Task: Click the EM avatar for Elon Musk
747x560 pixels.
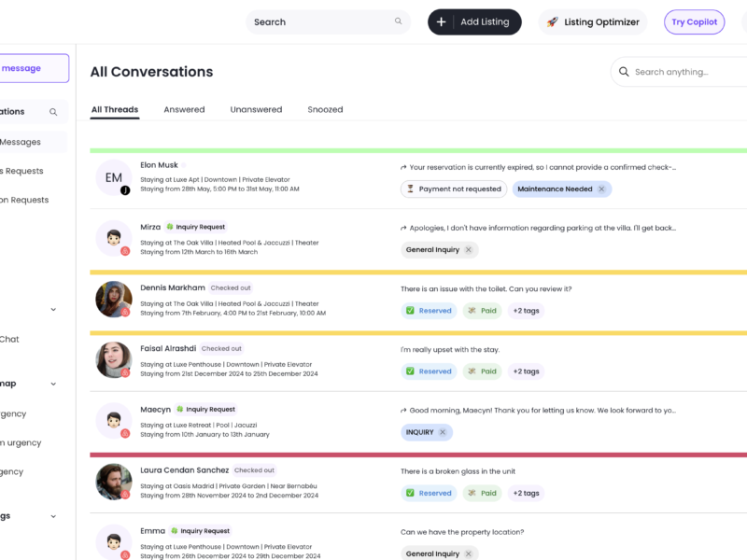Action: 113,177
